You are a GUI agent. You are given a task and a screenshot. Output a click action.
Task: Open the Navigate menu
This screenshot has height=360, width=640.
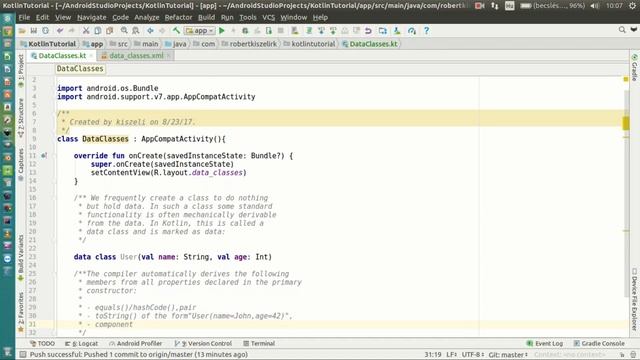pos(91,18)
